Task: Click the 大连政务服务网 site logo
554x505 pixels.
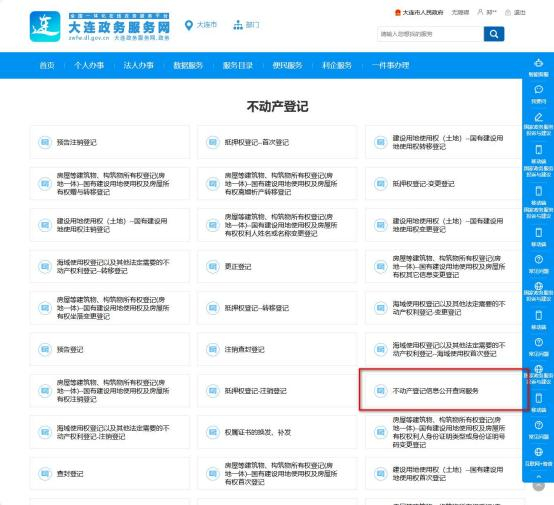Action: [x=100, y=27]
